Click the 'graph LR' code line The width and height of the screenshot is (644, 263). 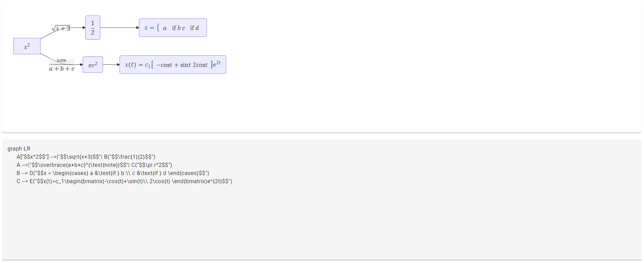19,149
